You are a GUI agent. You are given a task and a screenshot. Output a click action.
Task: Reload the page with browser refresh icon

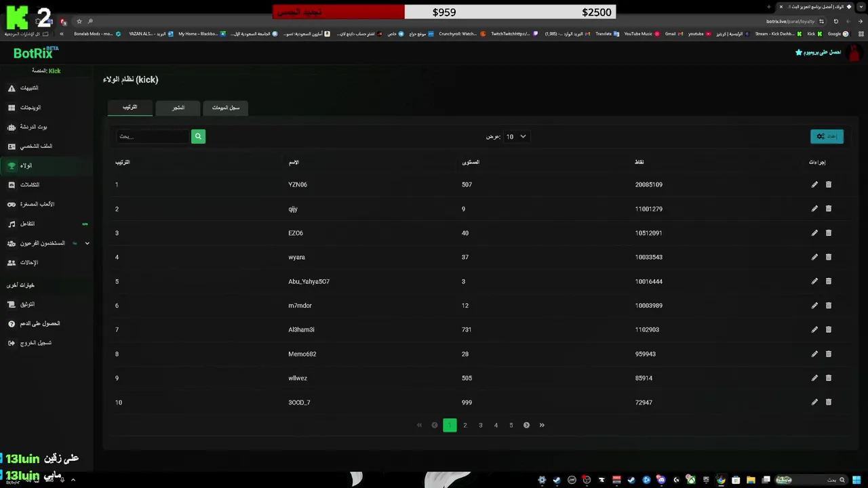836,22
